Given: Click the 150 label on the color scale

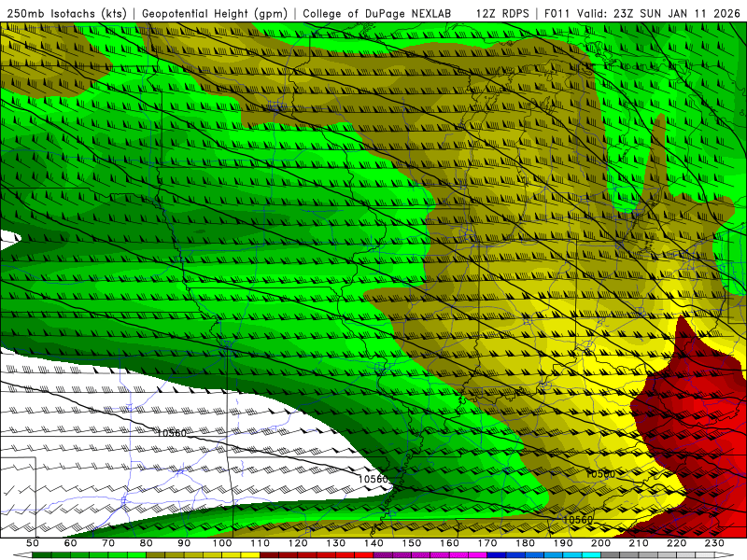Looking at the screenshot, I should (x=412, y=543).
